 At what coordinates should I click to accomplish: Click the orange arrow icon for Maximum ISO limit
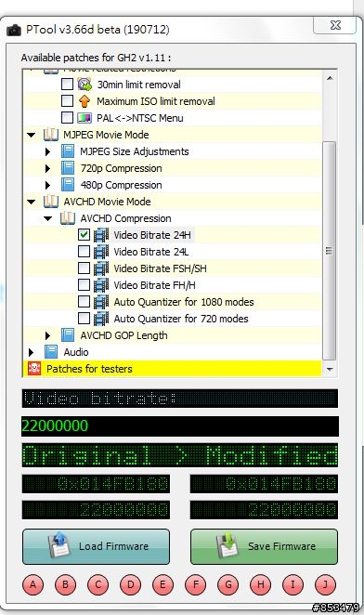click(x=84, y=101)
